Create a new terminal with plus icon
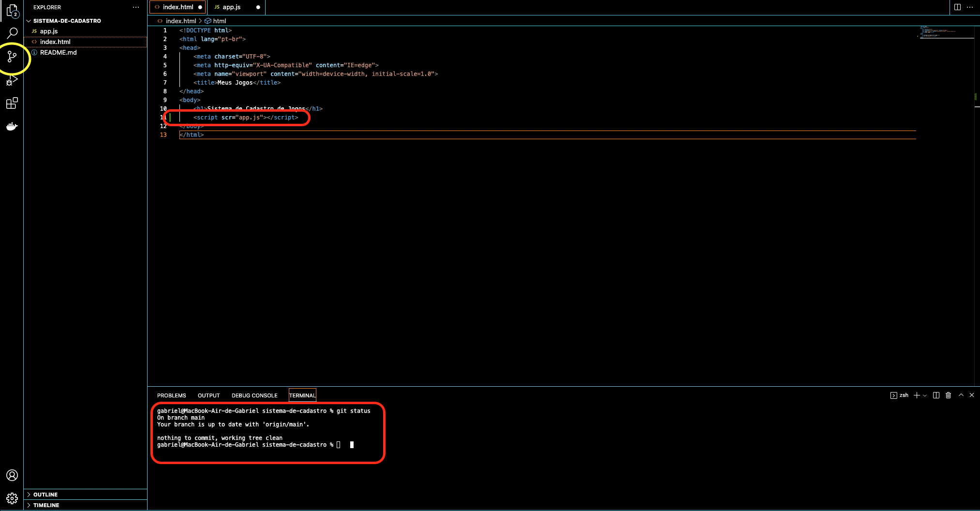The height and width of the screenshot is (511, 980). point(917,395)
